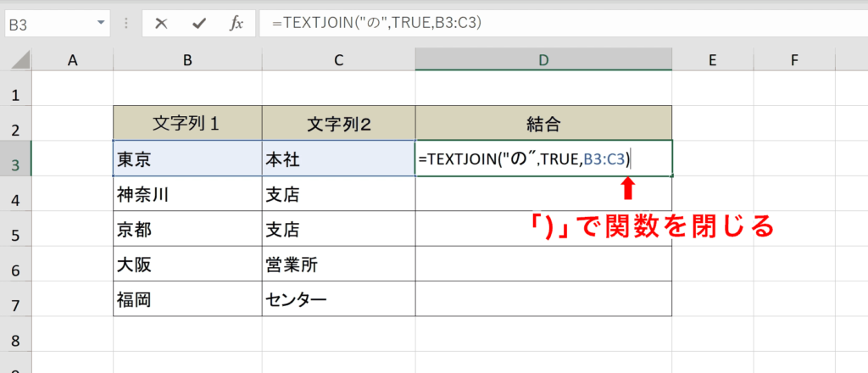Select the row 3 header
Screen dimensions: 868x373
14,159
